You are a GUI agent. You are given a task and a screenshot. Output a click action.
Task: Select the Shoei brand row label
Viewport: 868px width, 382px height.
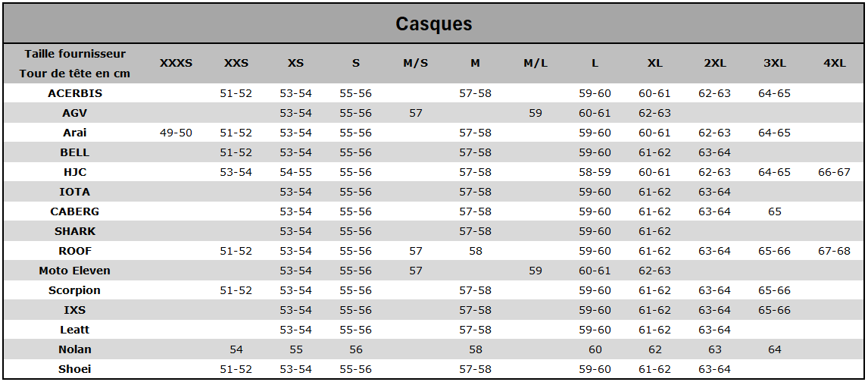tap(75, 369)
